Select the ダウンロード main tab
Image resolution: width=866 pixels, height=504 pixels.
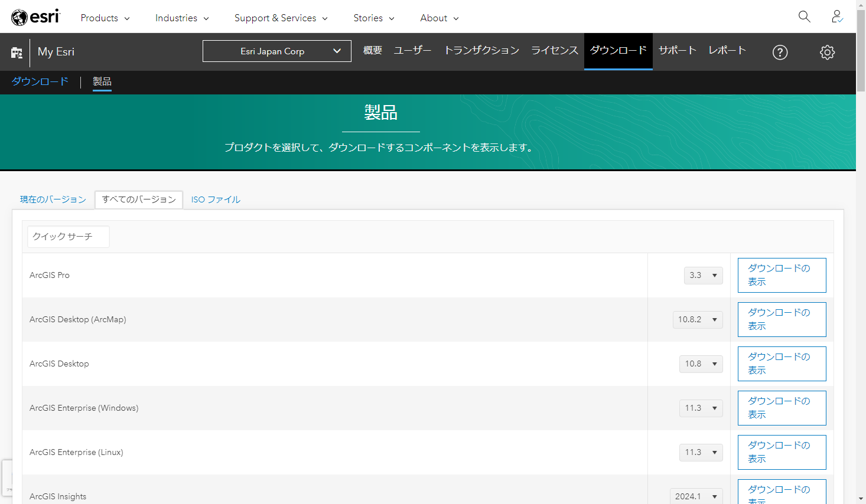[618, 51]
